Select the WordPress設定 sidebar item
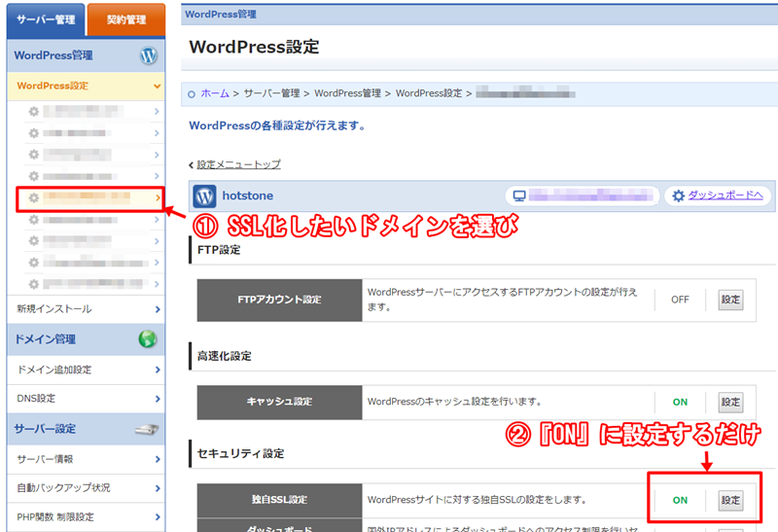Image resolution: width=778 pixels, height=532 pixels. [x=86, y=86]
